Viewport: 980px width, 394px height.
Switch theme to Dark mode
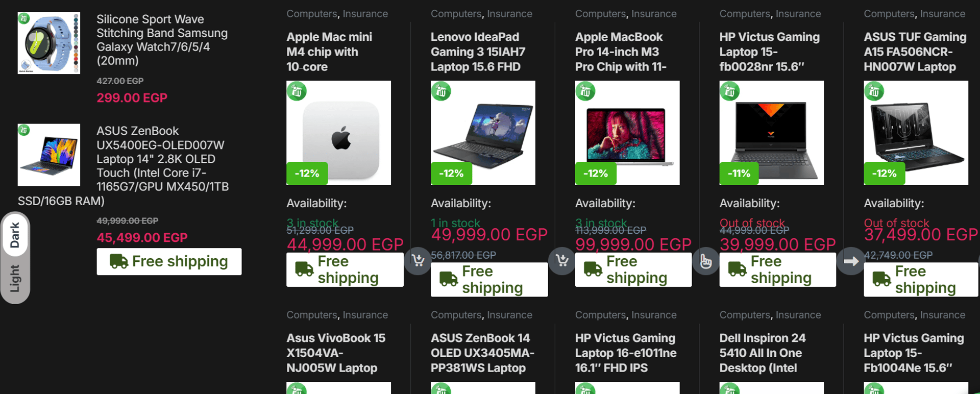click(x=15, y=235)
